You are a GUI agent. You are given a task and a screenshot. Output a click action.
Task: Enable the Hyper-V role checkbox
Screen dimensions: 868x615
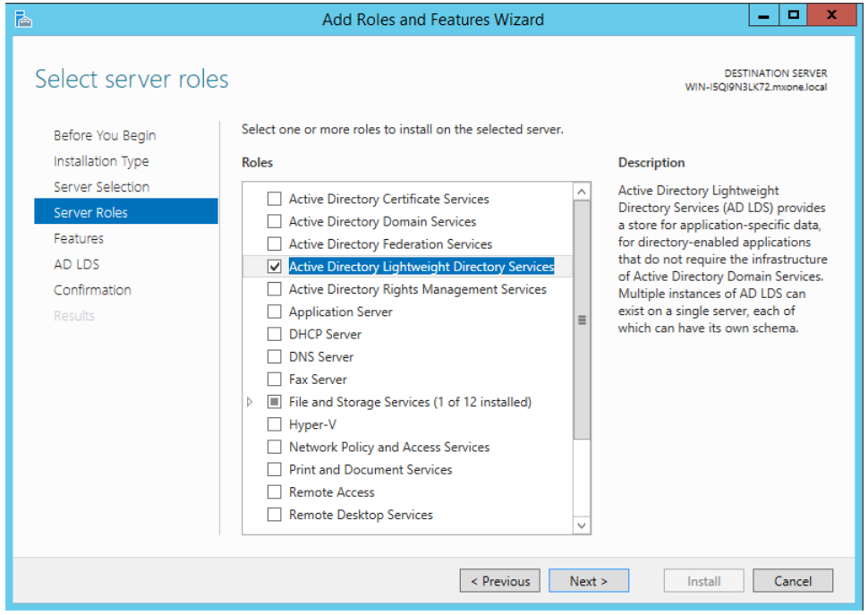coord(275,424)
